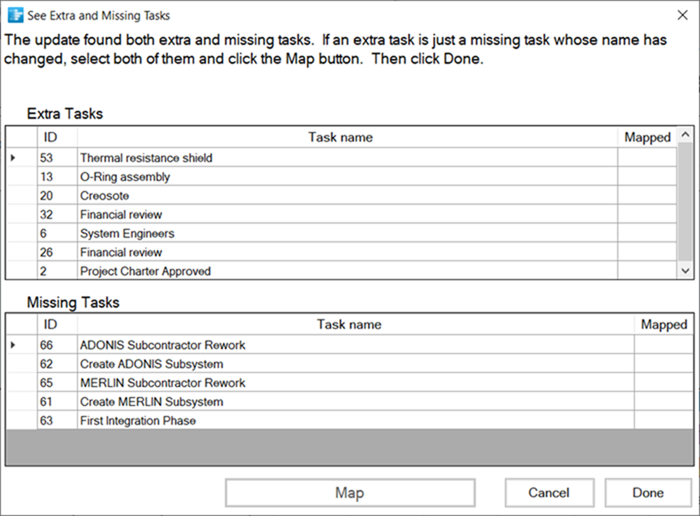Click the Cancel button

tap(549, 493)
